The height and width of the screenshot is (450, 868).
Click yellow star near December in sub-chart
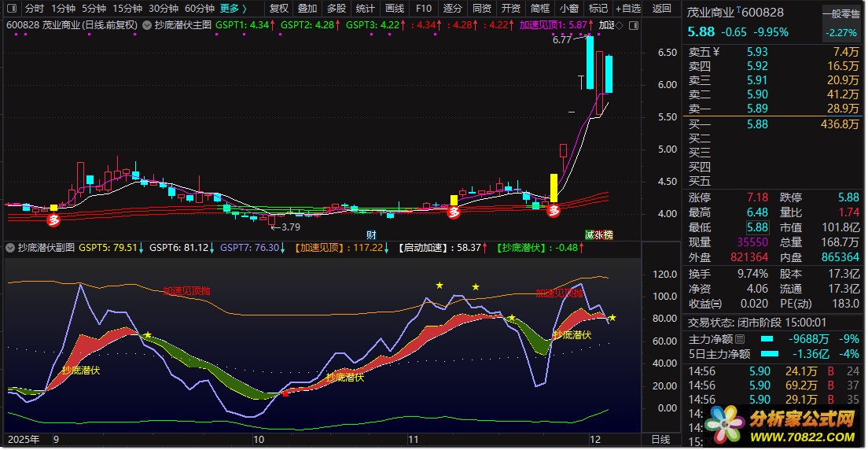click(612, 318)
